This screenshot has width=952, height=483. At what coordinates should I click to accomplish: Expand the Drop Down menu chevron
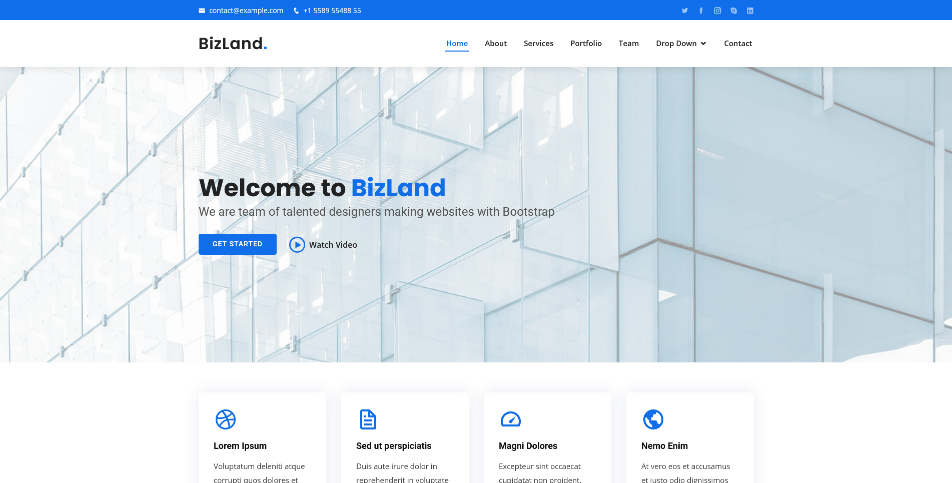(x=704, y=44)
